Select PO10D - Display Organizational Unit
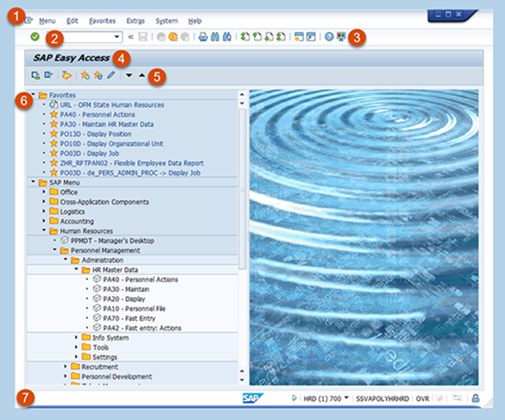This screenshot has height=420, width=505. (x=111, y=143)
